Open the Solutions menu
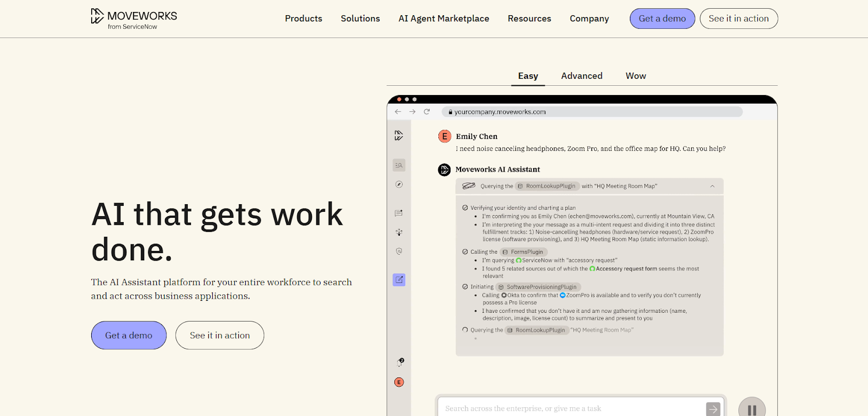 360,18
